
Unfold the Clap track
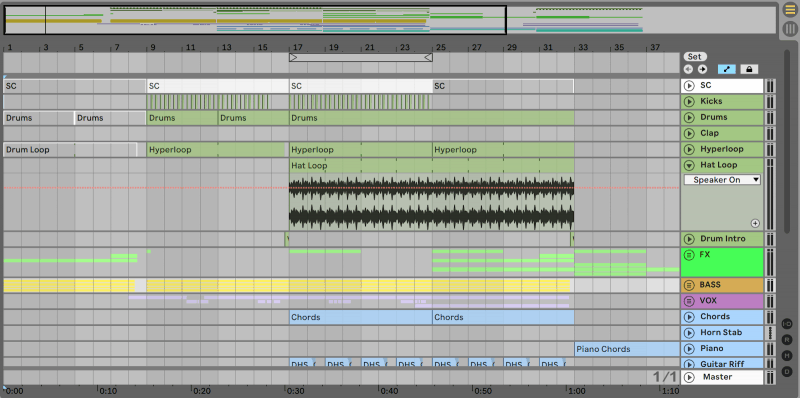point(689,134)
